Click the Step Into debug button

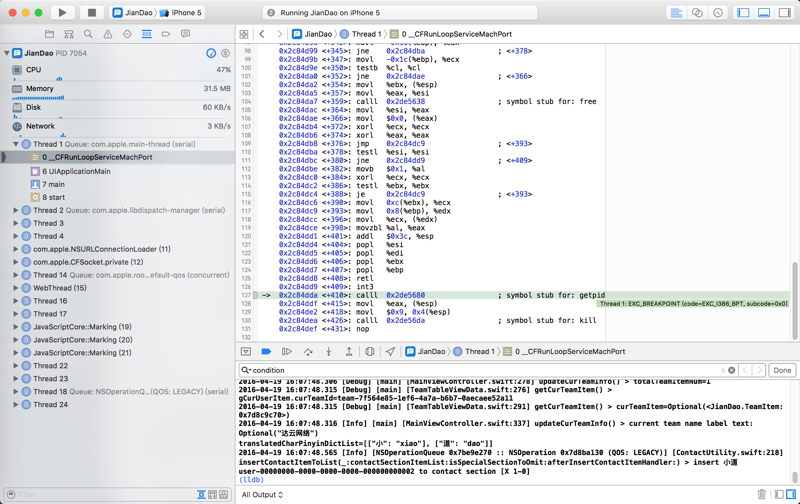[328, 352]
